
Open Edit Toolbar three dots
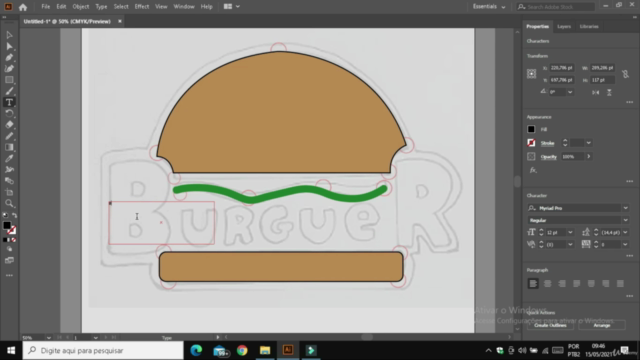(x=9, y=276)
